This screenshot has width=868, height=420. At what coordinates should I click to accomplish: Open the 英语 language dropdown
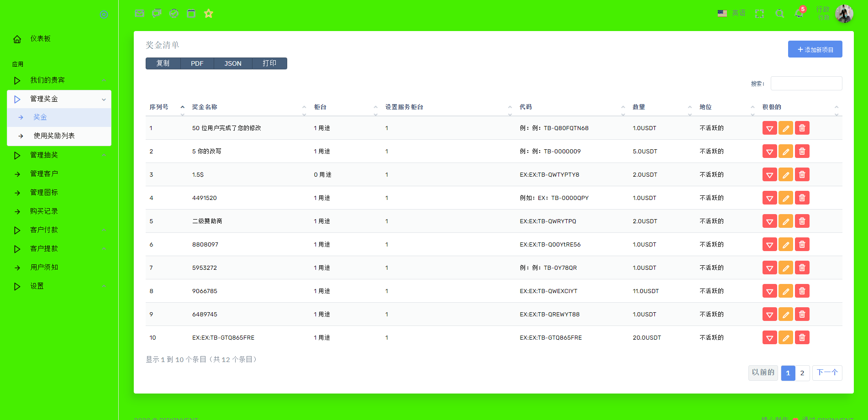[731, 13]
